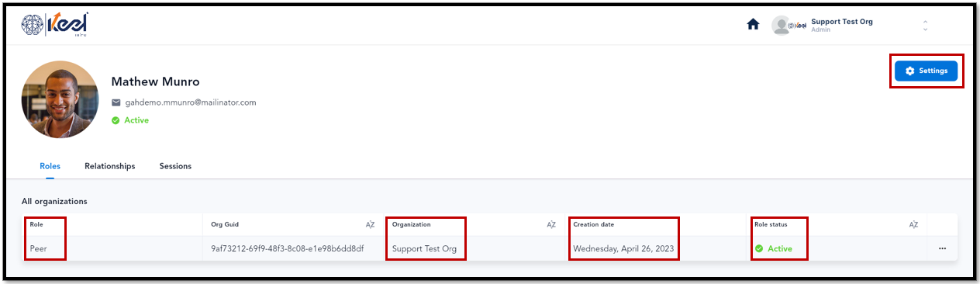Click the green Active check icon under email
The image size is (980, 284).
(x=116, y=120)
